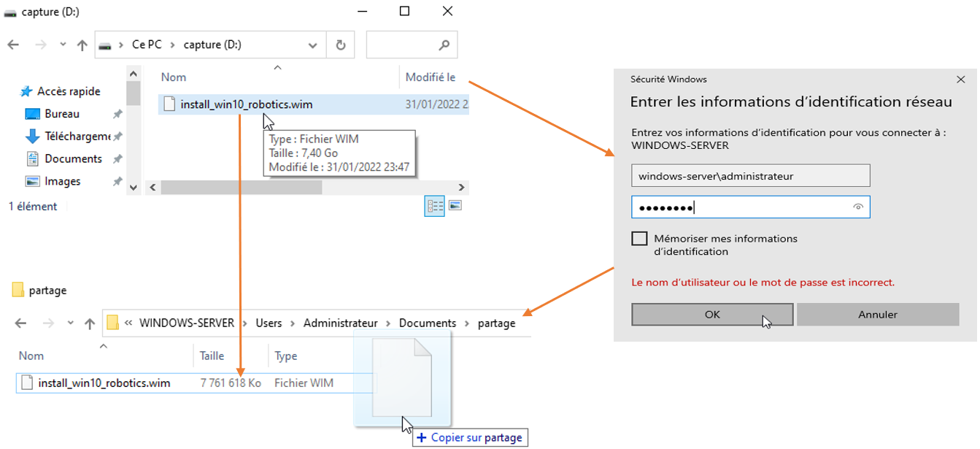
Task: Click OK in credentials dialog
Action: click(x=712, y=315)
